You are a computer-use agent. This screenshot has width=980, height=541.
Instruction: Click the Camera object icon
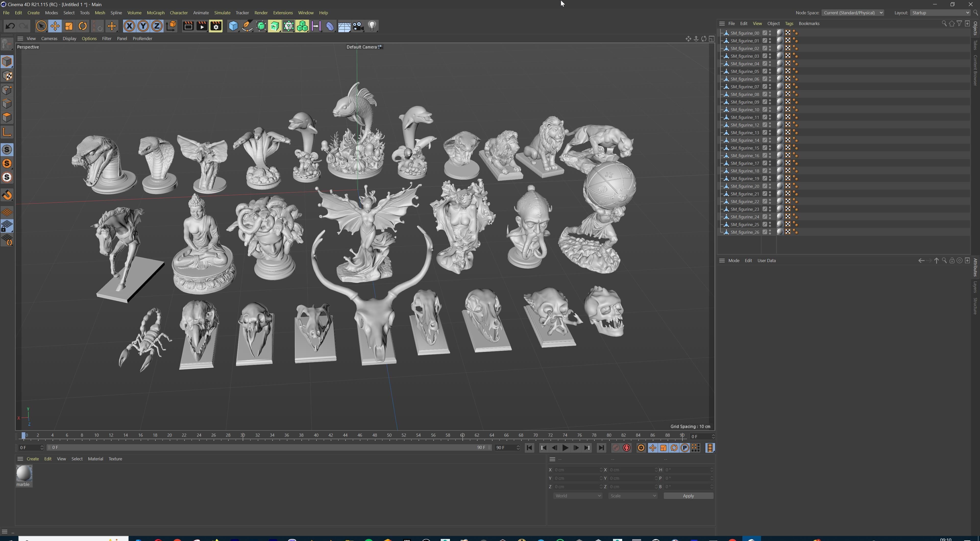click(358, 26)
